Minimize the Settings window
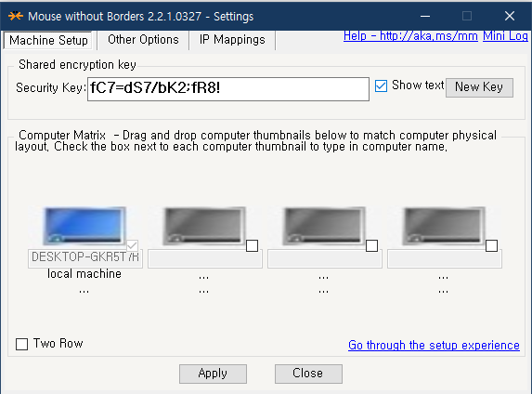Image resolution: width=532 pixels, height=394 pixels. 425,16
